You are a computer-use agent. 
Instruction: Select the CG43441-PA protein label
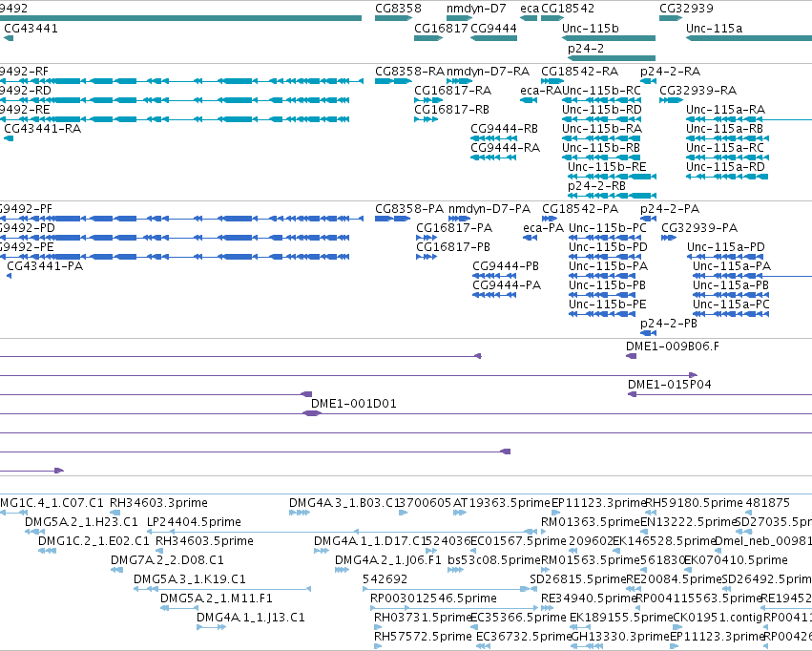click(x=45, y=266)
